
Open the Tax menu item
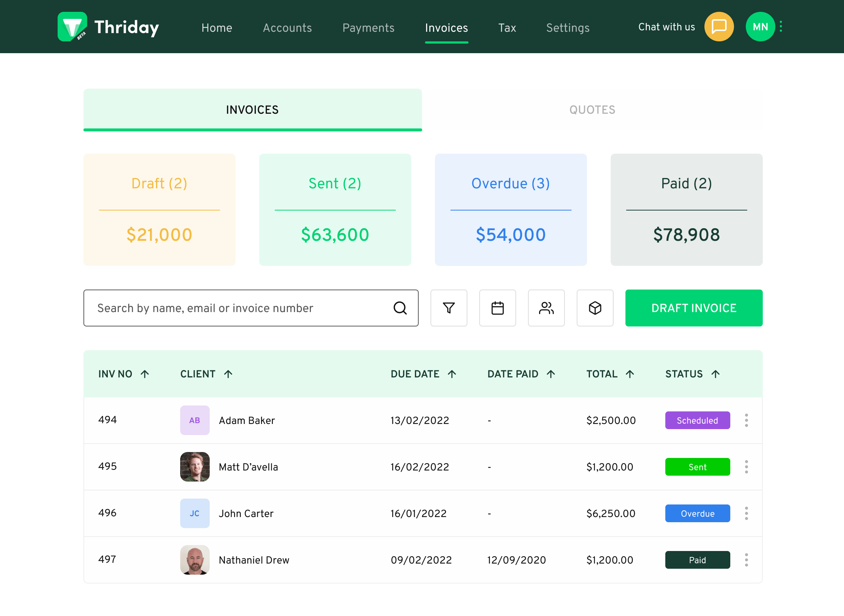point(507,28)
